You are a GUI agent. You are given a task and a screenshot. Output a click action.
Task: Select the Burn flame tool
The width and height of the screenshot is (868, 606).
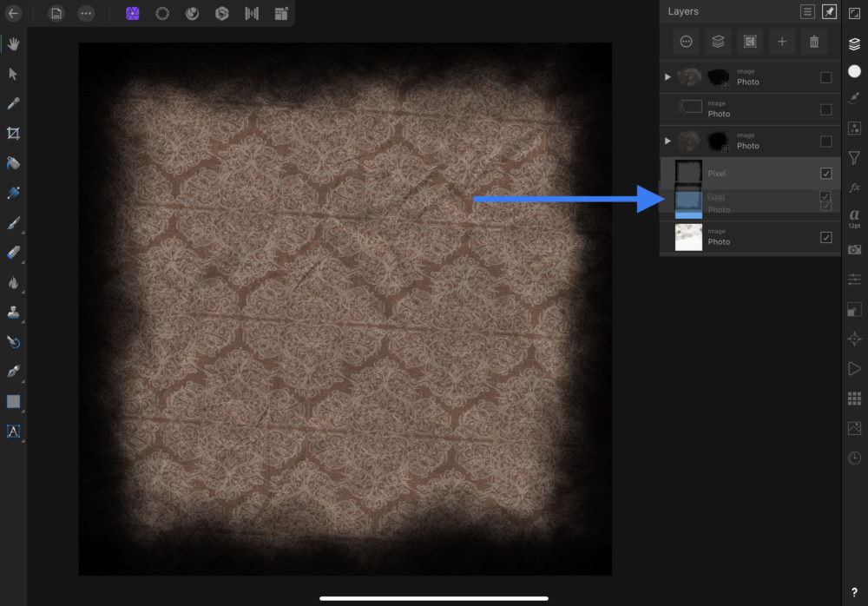click(x=13, y=282)
